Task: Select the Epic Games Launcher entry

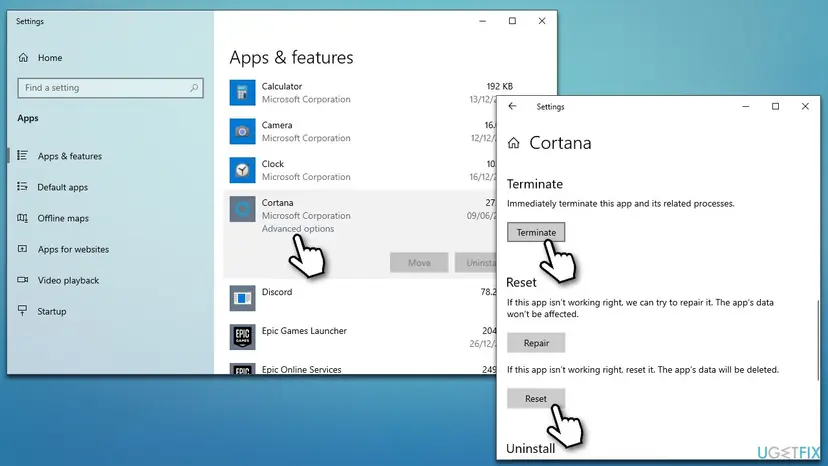Action: pyautogui.click(x=360, y=337)
